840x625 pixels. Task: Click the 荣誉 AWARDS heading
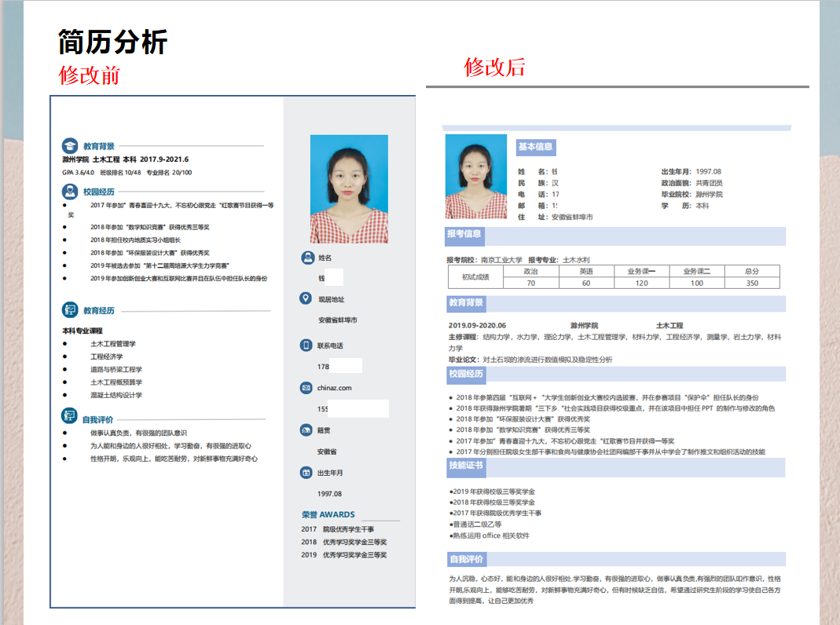[x=328, y=514]
